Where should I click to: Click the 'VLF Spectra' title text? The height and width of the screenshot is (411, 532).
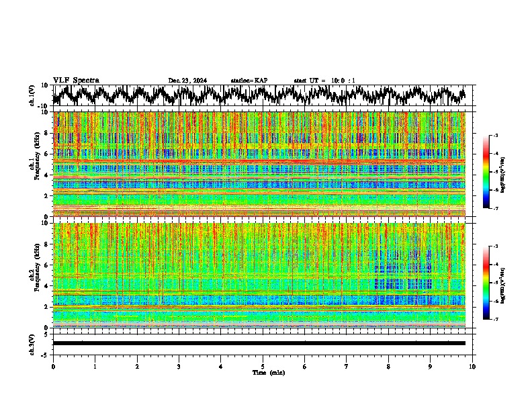(x=76, y=81)
